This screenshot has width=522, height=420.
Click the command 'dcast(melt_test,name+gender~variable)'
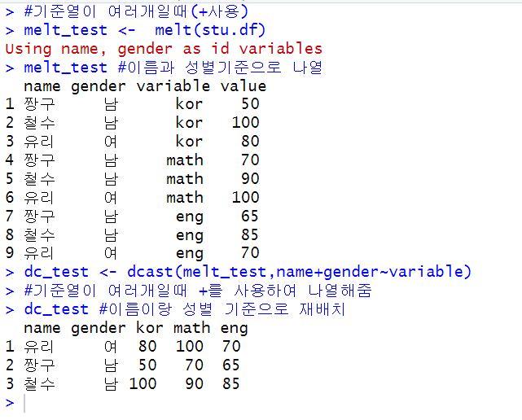pos(300,272)
